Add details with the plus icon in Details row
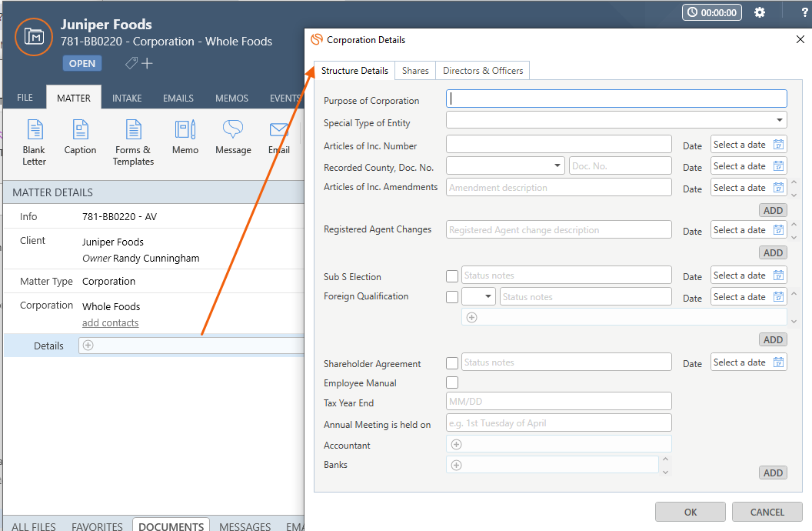 point(88,346)
